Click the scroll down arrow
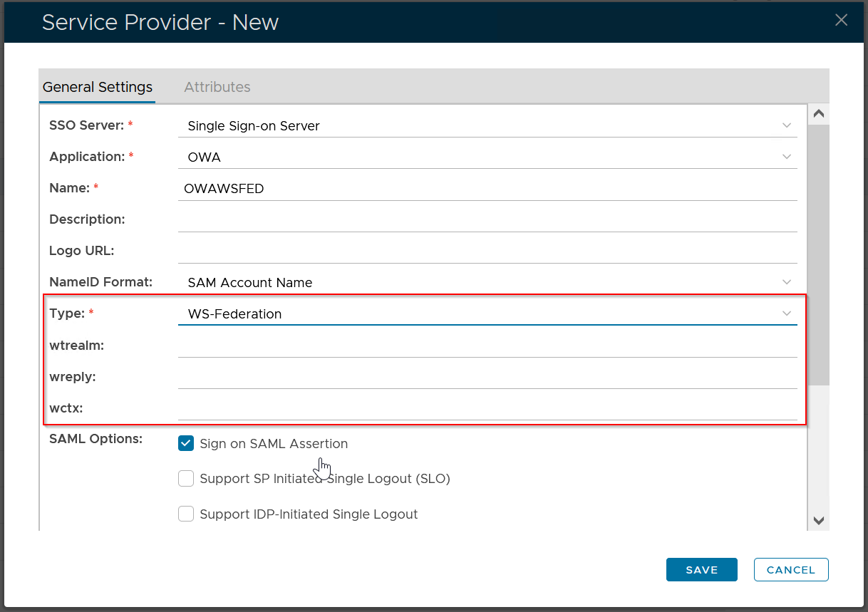The width and height of the screenshot is (868, 612). pyautogui.click(x=819, y=521)
